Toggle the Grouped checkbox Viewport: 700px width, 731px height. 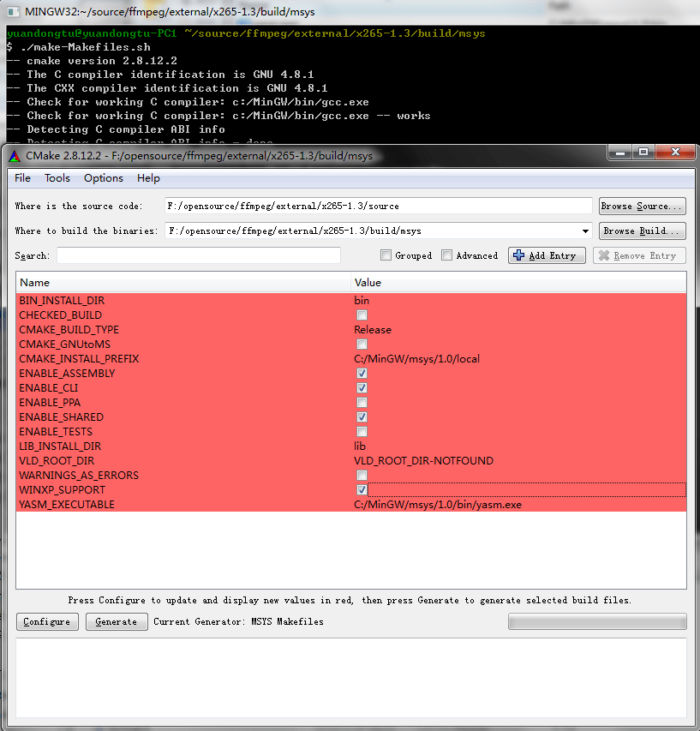coord(386,255)
